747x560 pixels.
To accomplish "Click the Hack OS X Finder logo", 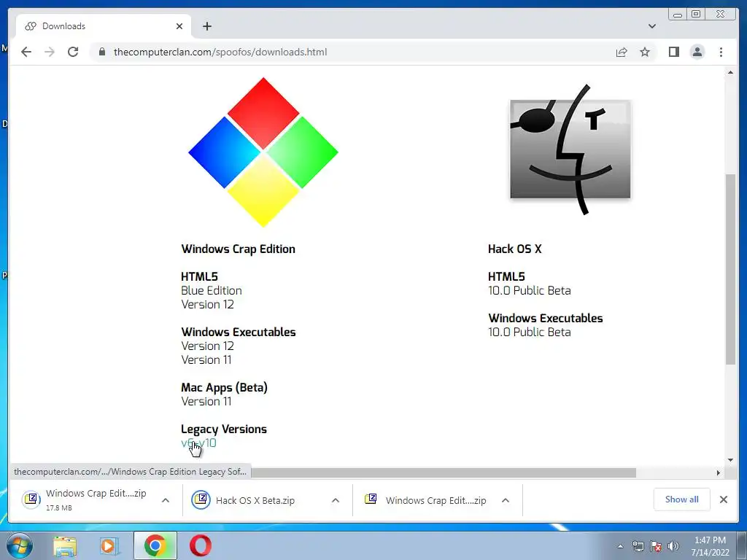I will pos(570,149).
